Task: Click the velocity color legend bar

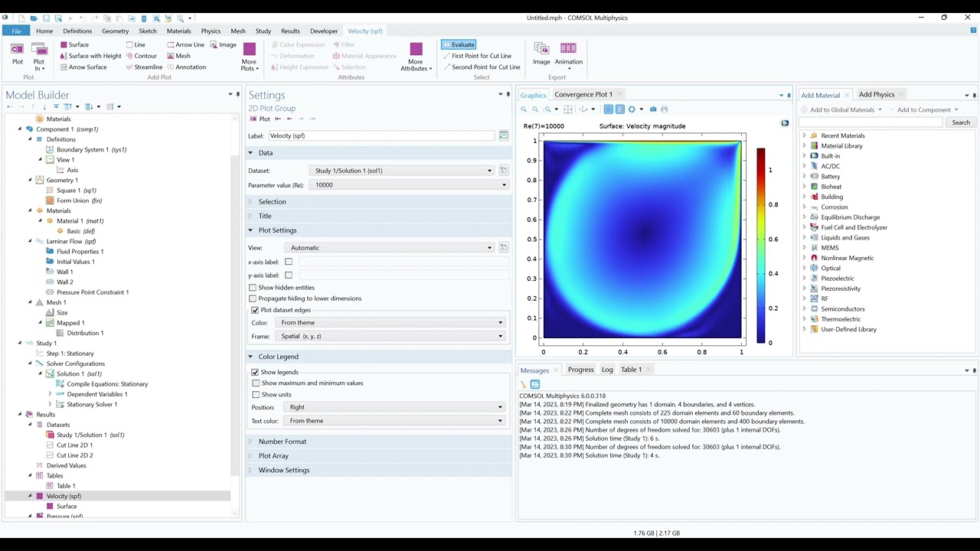Action: click(x=761, y=245)
